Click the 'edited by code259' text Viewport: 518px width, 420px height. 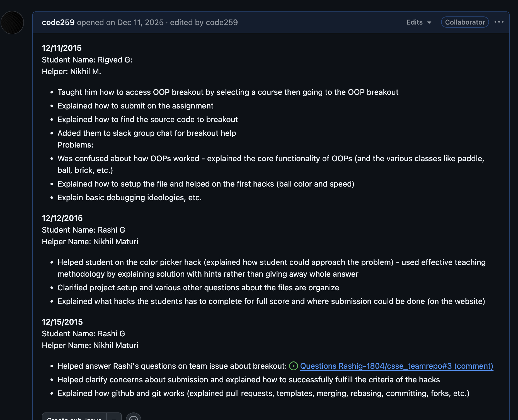[x=204, y=22]
